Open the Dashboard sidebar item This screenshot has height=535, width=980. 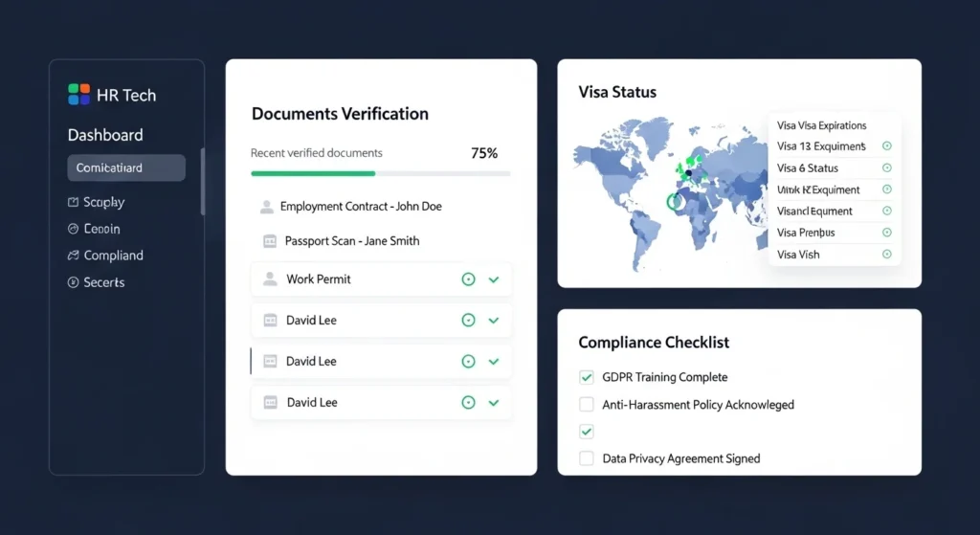pos(105,136)
